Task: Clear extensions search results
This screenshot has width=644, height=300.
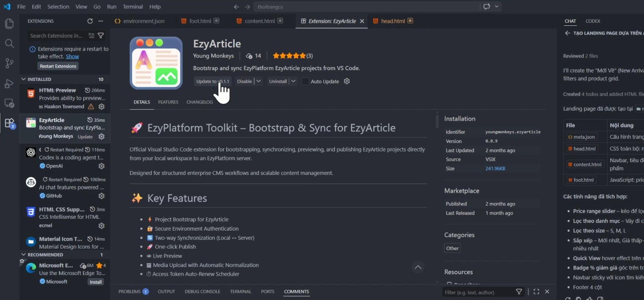Action: (91, 36)
